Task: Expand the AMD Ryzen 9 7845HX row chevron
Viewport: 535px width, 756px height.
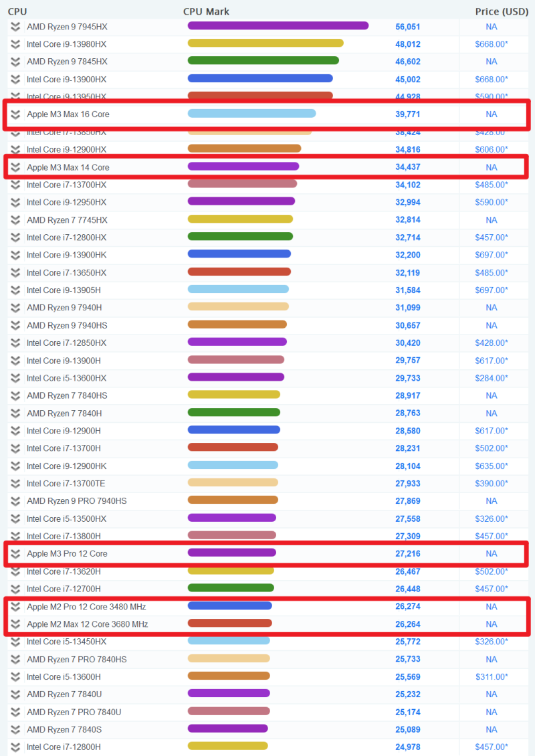Action: click(15, 62)
